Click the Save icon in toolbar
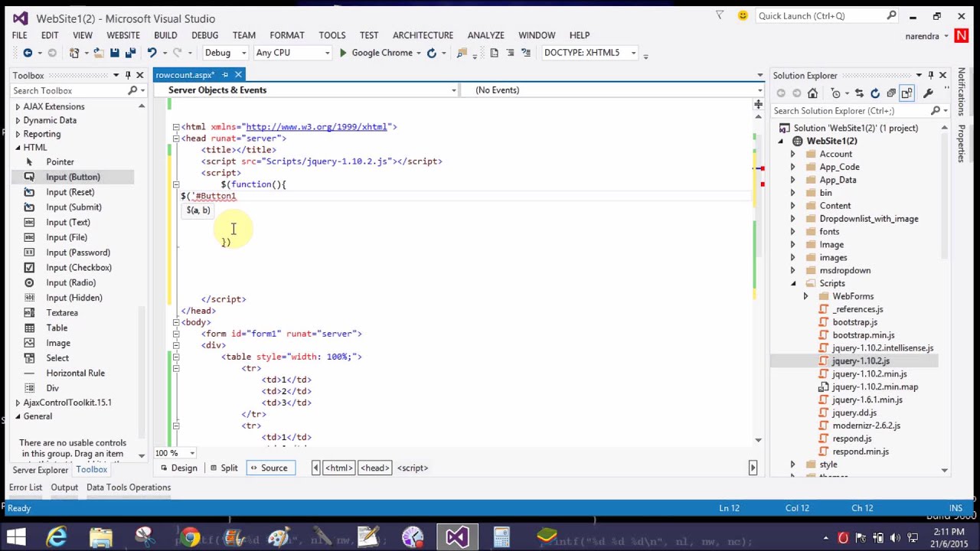This screenshot has height=551, width=980. pyautogui.click(x=114, y=53)
